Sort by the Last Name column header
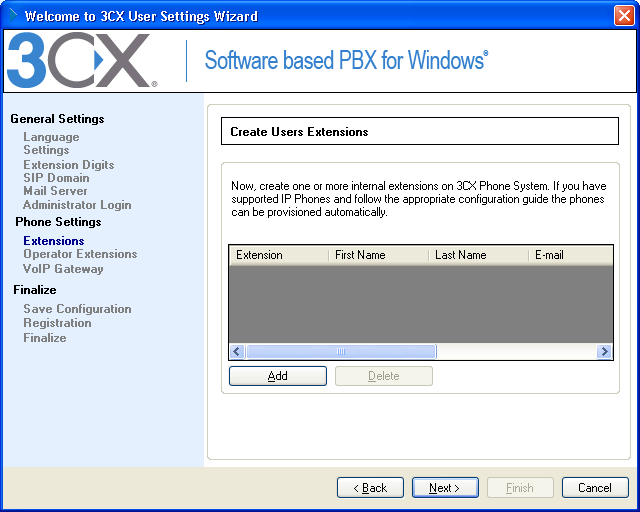Image resolution: width=640 pixels, height=512 pixels. coord(477,255)
